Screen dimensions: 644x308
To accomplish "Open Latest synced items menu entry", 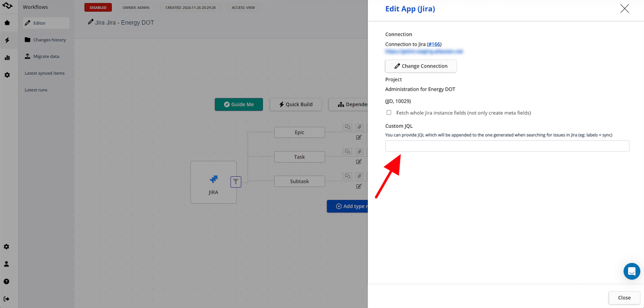I will coord(44,73).
